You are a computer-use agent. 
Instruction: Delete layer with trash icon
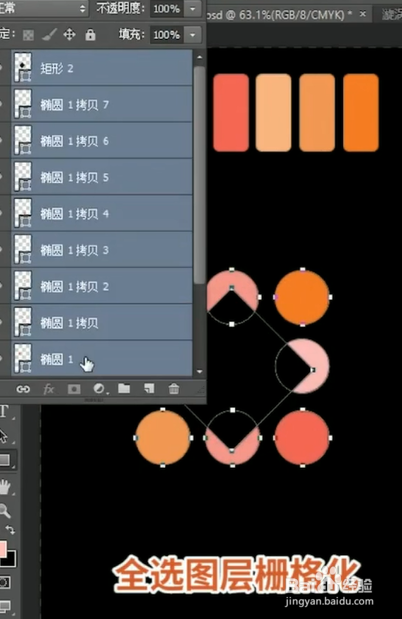174,388
